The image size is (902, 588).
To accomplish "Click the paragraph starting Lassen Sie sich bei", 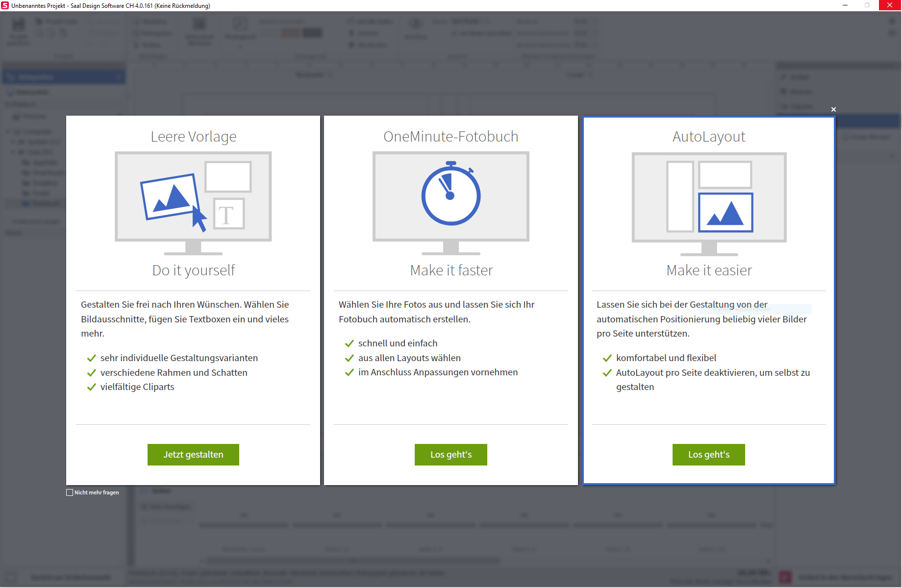I will 702,319.
